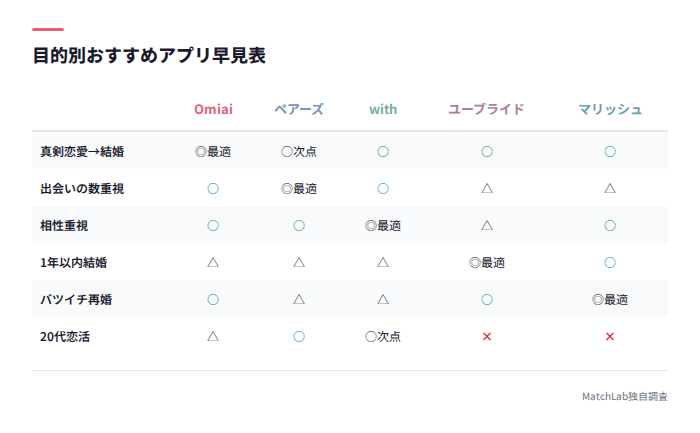
Task: Click ペアーズ's circle in 相性重視 row
Action: click(299, 226)
